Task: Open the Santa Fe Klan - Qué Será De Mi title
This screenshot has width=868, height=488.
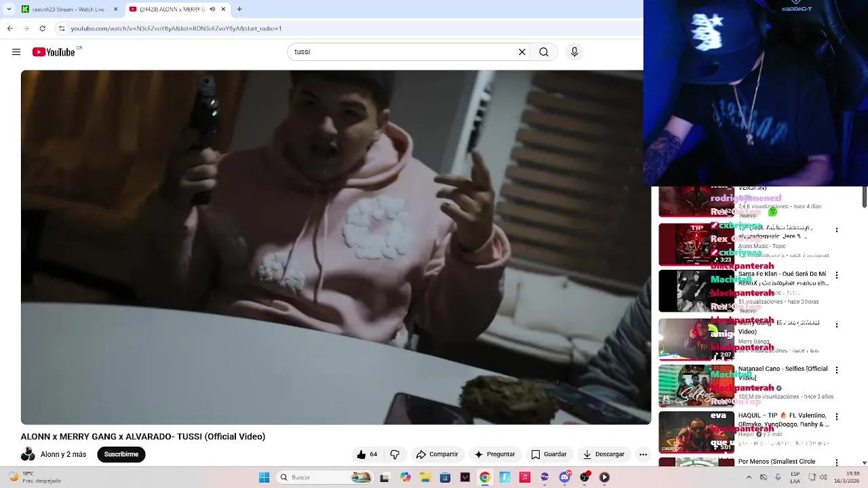Action: point(783,279)
